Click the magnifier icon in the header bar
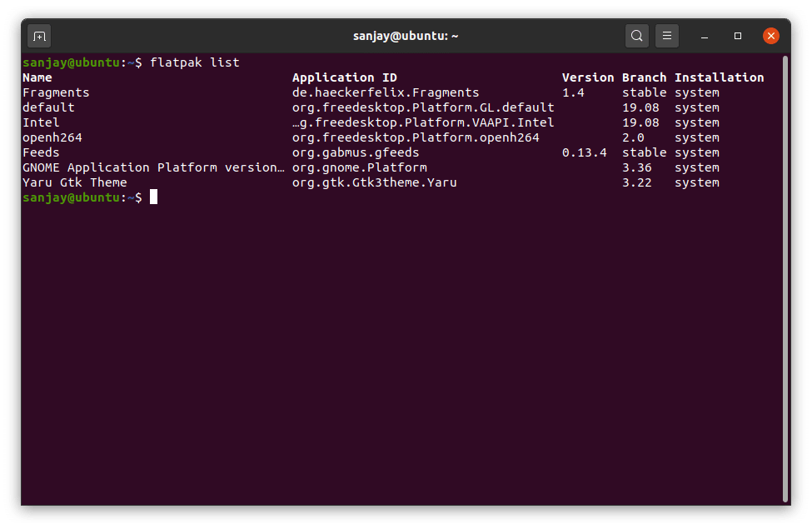Image resolution: width=812 pixels, height=529 pixels. (635, 36)
